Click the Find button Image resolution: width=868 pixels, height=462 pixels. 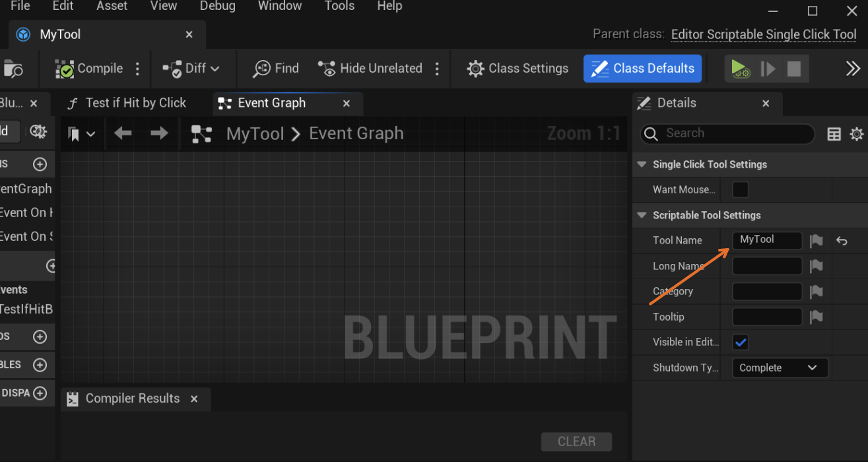point(276,69)
